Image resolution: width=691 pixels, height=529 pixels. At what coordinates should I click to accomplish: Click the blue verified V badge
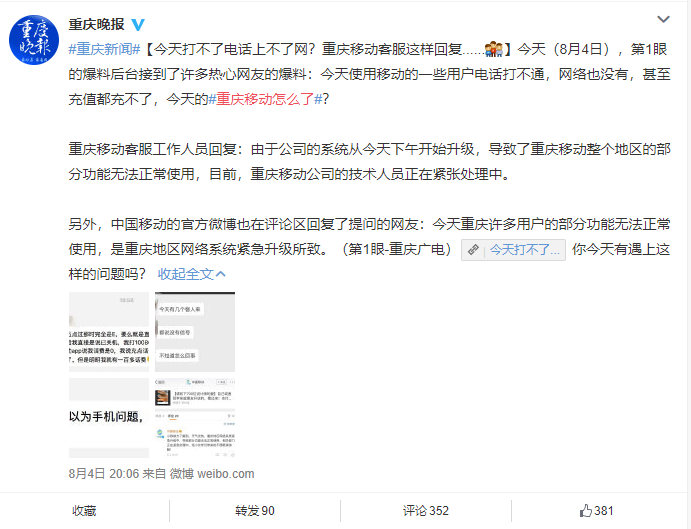(x=138, y=25)
